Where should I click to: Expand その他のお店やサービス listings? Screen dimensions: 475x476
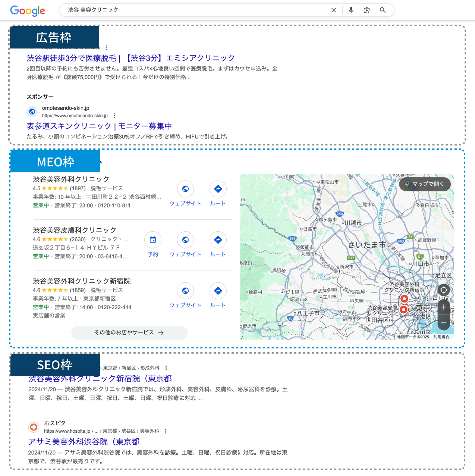pyautogui.click(x=129, y=332)
